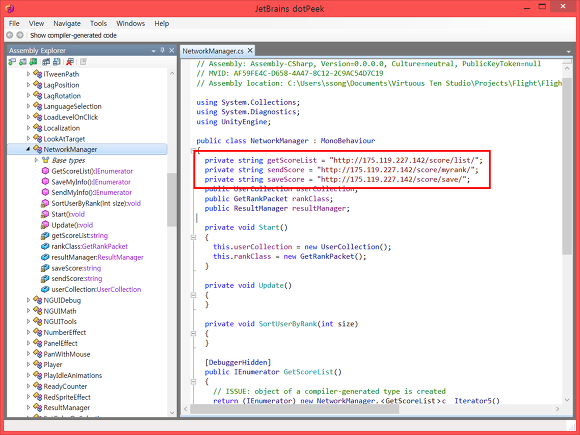Open the File menu
Screen dimensions: 580x435
coord(14,23)
